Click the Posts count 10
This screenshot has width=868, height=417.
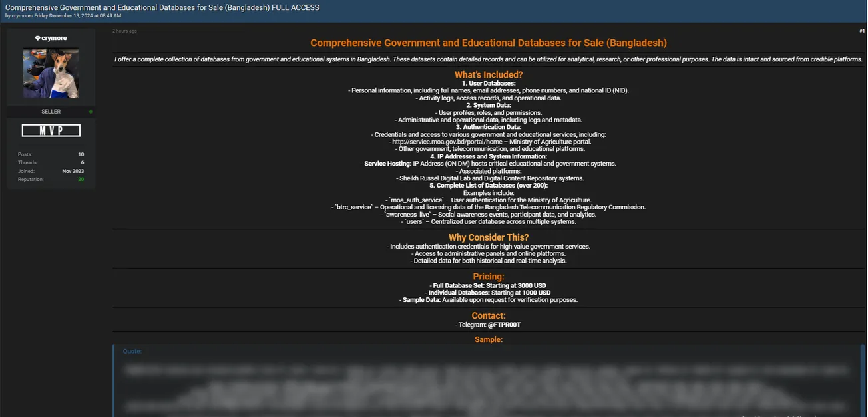pos(81,154)
